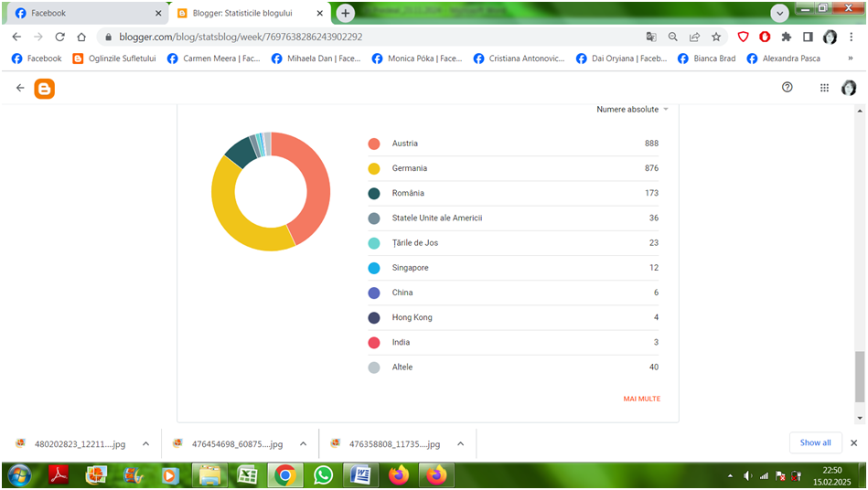Open the zoom magnifier icon in address bar
This screenshot has width=868, height=490.
click(x=672, y=37)
